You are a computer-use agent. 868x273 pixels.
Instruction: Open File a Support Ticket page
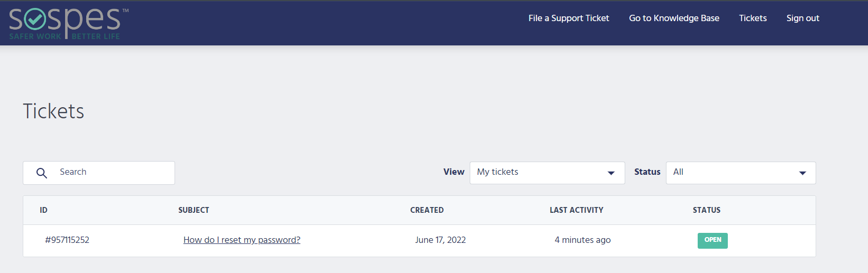tap(569, 18)
